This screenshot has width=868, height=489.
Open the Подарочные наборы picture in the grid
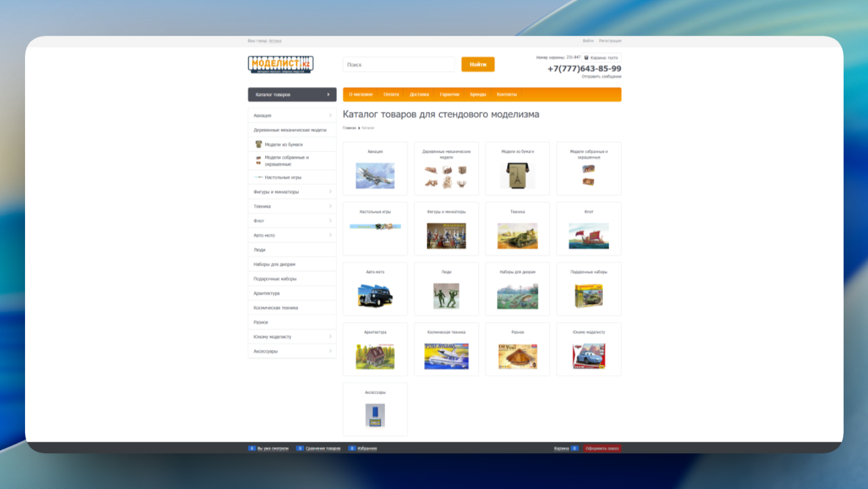pos(589,296)
